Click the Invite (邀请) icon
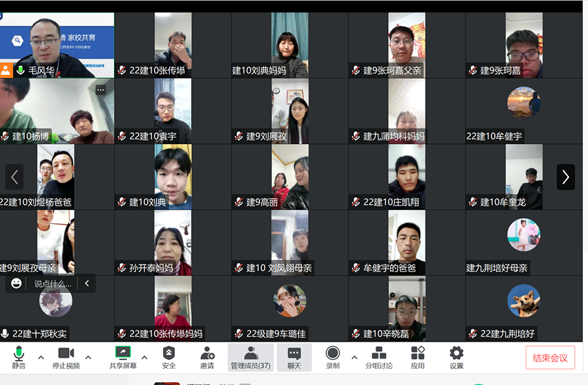The width and height of the screenshot is (588, 385). pos(207,356)
